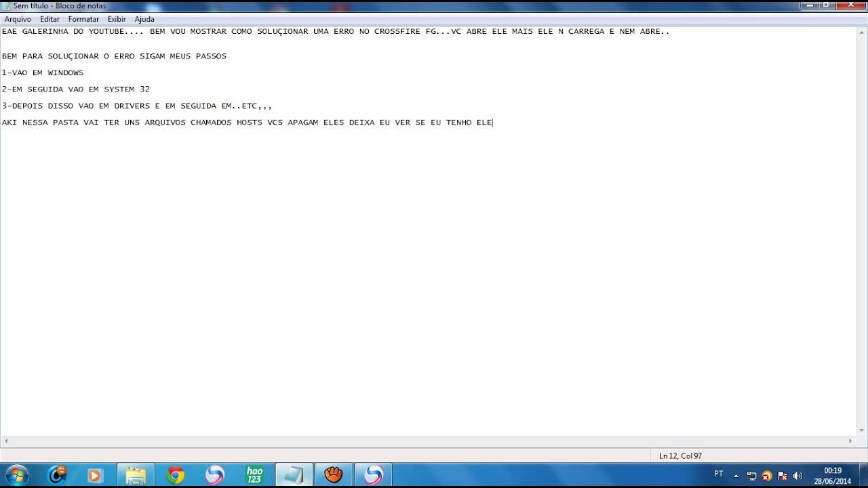Open Windows Explorer folder in the taskbar
This screenshot has height=488, width=868.
(136, 475)
